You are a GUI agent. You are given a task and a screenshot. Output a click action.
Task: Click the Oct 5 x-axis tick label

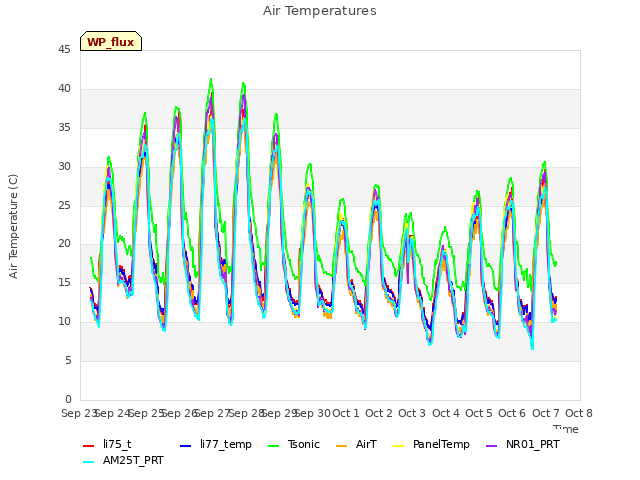(x=479, y=413)
